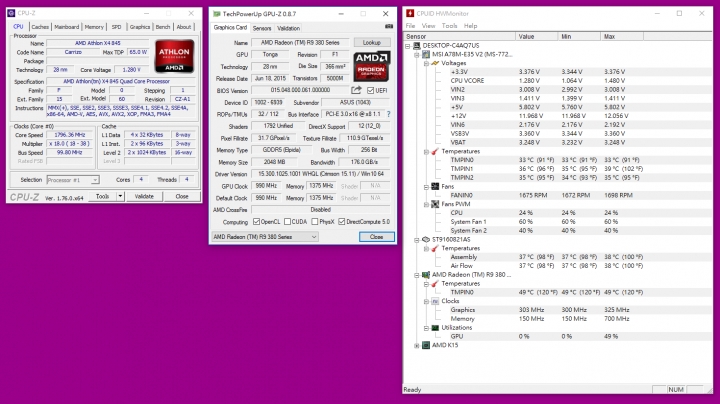
Task: Select the Air Flow temperature row
Action: [557, 266]
